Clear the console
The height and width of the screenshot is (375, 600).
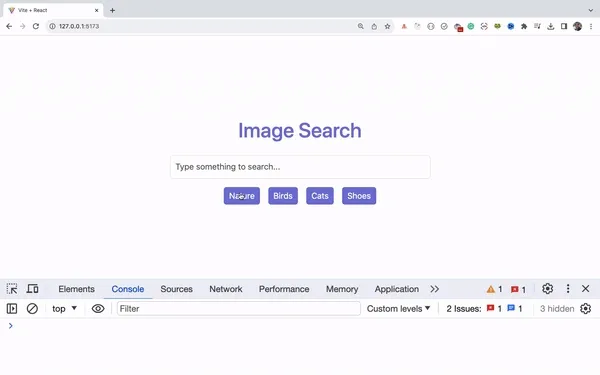pyautogui.click(x=32, y=308)
